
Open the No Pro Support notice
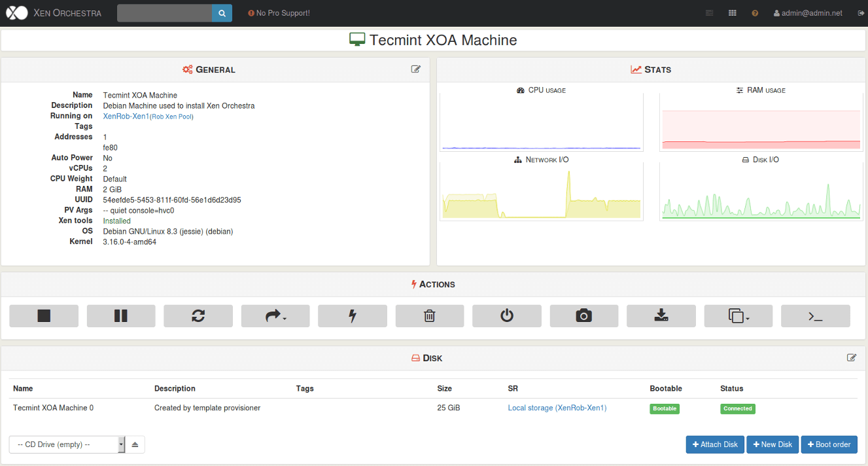coord(279,13)
